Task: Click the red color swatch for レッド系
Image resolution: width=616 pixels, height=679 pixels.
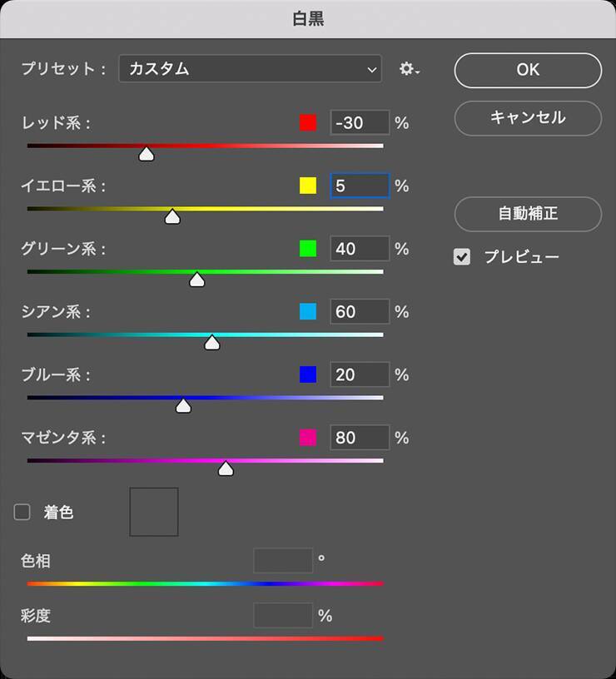Action: point(308,123)
